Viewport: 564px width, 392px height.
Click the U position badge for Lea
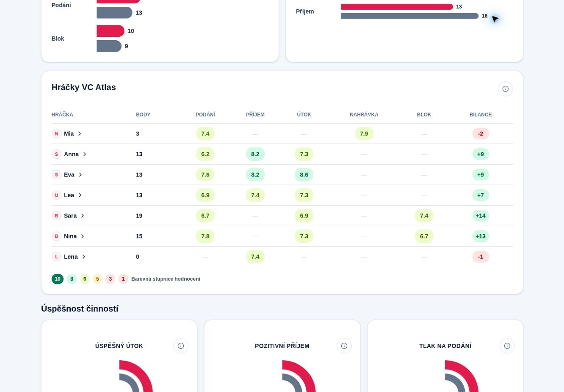56,195
